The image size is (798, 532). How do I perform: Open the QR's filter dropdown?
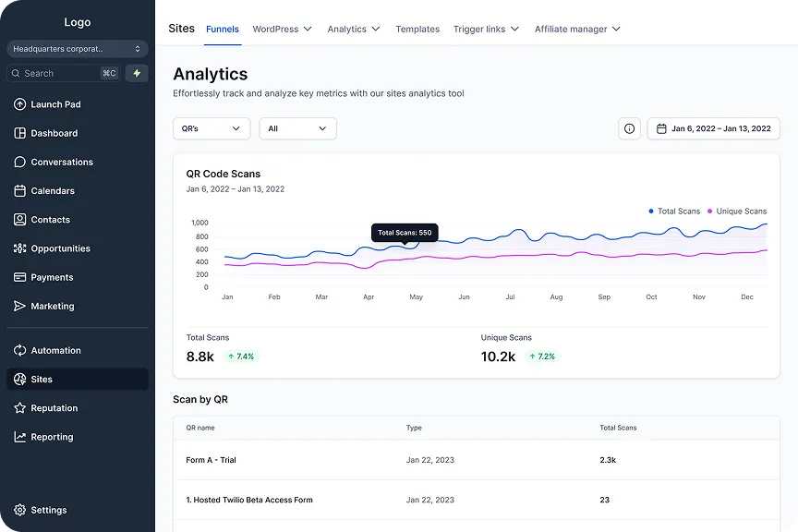(212, 128)
